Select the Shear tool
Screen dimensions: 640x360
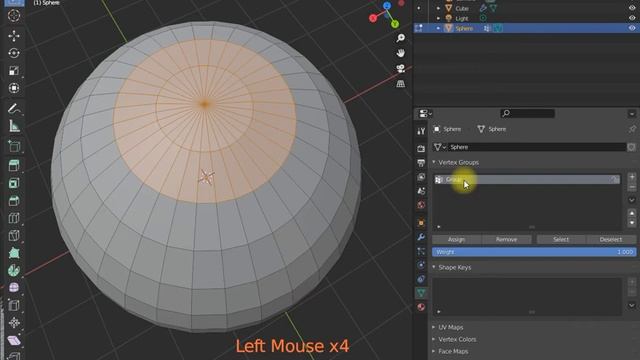14,340
